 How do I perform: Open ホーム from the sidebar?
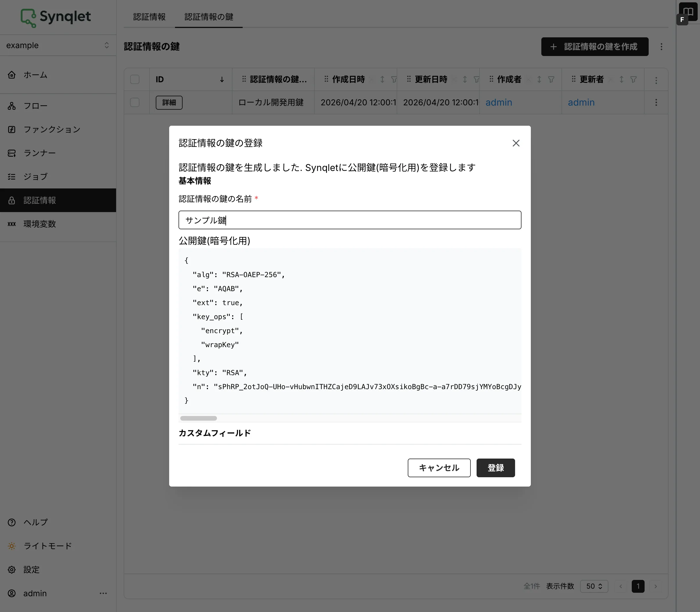tap(58, 75)
